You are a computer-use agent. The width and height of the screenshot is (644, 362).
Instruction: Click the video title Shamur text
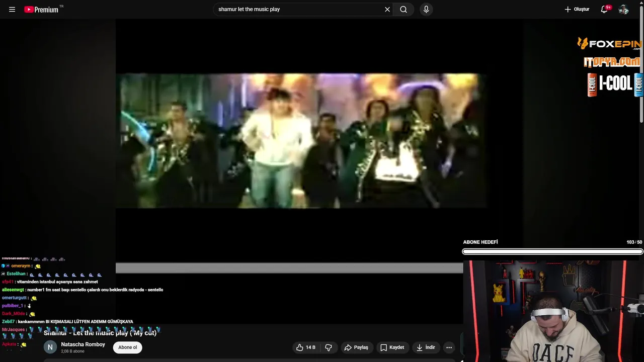[100, 333]
